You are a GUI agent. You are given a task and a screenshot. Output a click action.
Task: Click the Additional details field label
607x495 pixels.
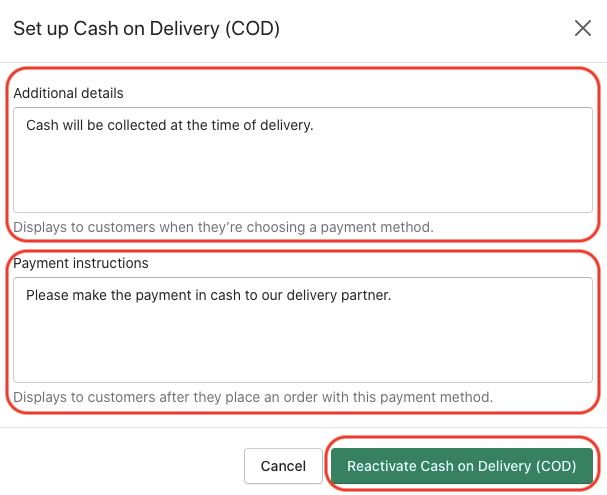68,93
